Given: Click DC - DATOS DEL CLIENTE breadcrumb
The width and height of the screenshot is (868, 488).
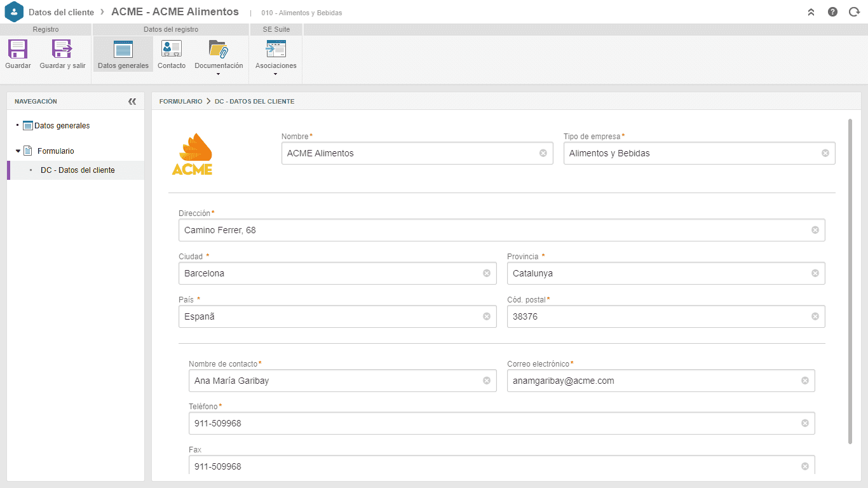Looking at the screenshot, I should pos(254,101).
